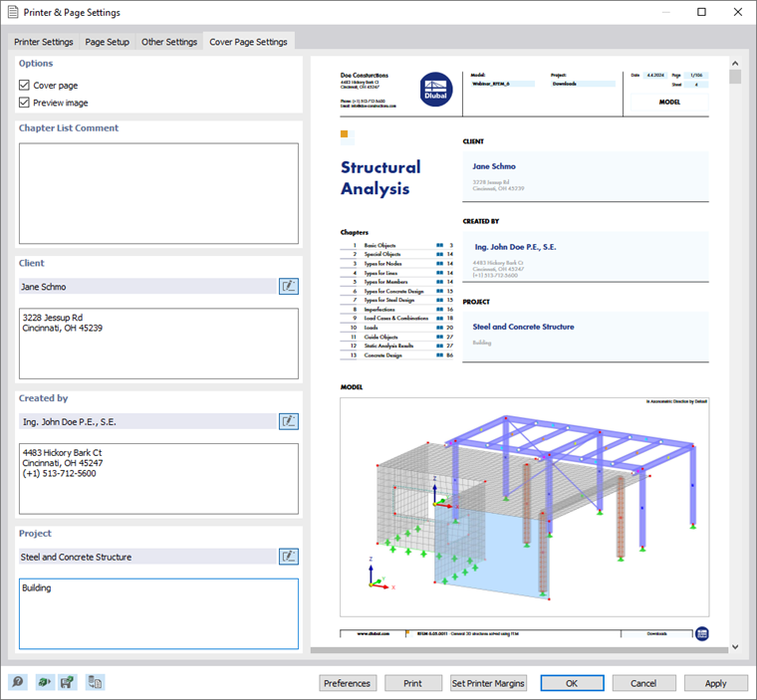Click the load default settings green icon
Screen dimensions: 757x700
[x=44, y=682]
